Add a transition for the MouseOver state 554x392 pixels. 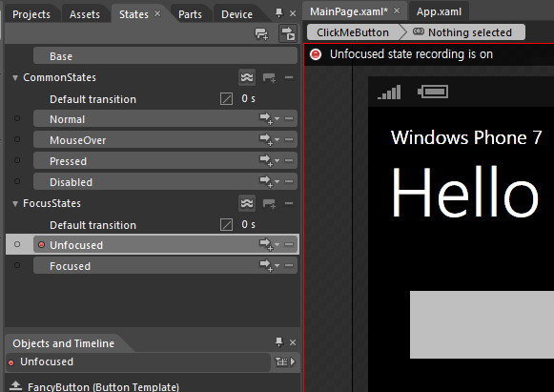click(266, 139)
